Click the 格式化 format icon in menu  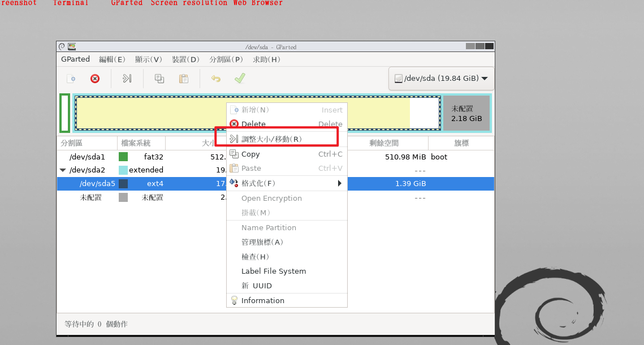click(234, 183)
